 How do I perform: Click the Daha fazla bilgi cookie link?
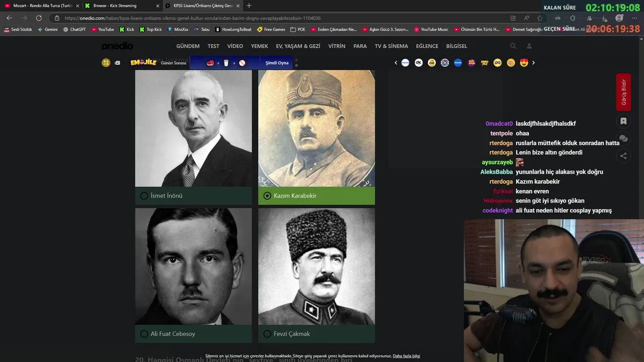click(406, 356)
